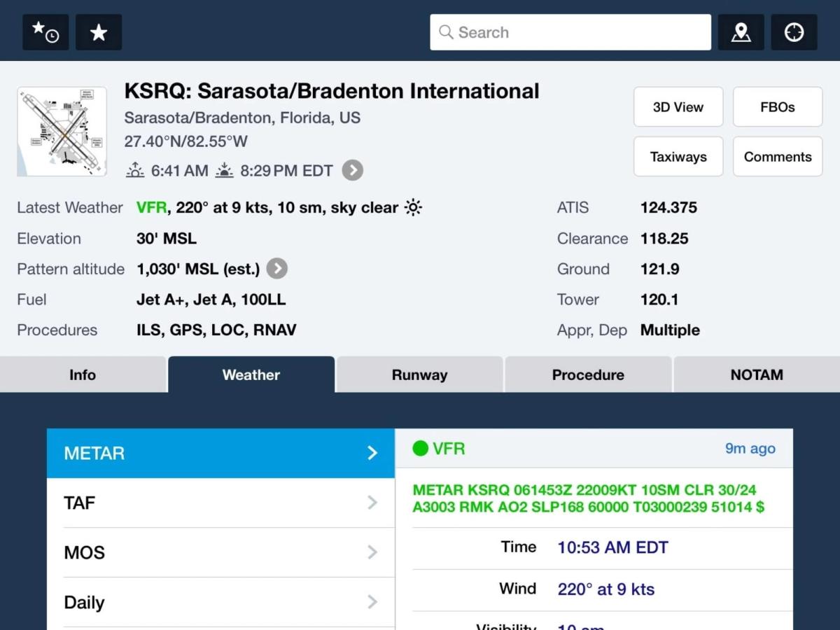Open the Daily weather row
840x630 pixels.
point(220,602)
